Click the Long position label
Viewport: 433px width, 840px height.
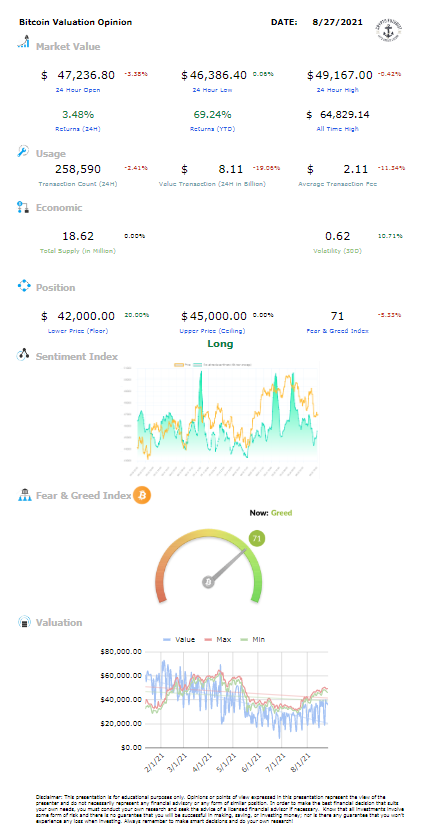221,344
